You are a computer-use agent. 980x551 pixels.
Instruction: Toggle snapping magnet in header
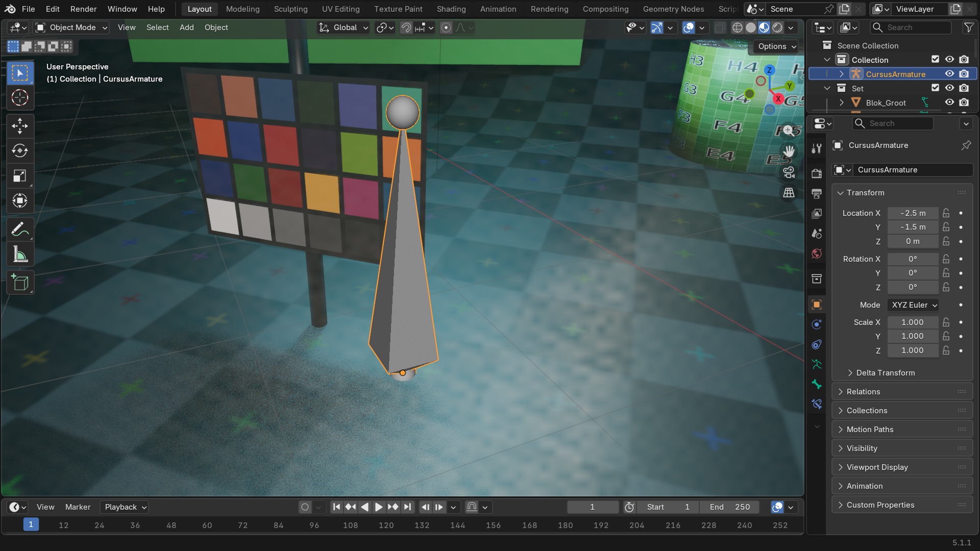pyautogui.click(x=406, y=28)
